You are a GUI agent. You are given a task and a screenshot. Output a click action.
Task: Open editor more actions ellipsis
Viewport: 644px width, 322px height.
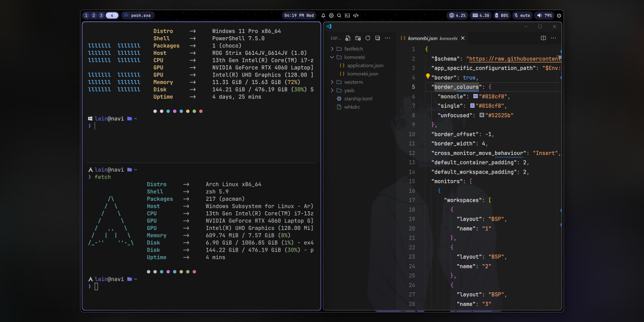coord(553,38)
